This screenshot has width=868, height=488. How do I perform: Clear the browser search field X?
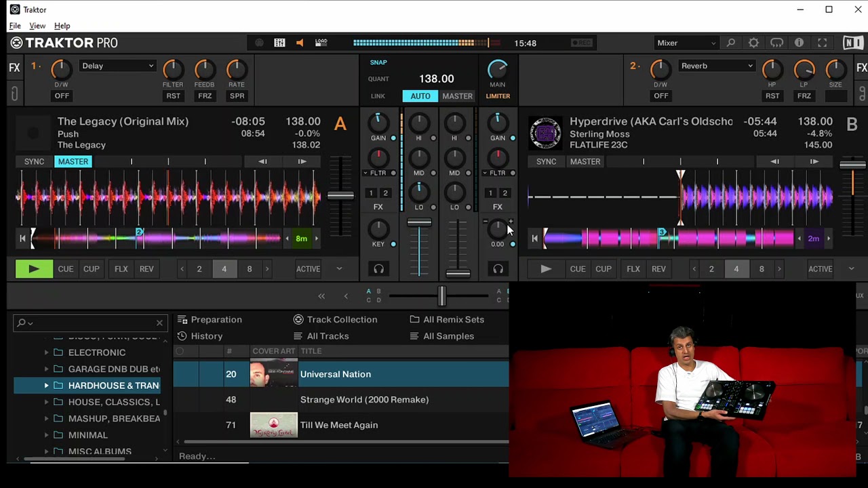click(159, 323)
